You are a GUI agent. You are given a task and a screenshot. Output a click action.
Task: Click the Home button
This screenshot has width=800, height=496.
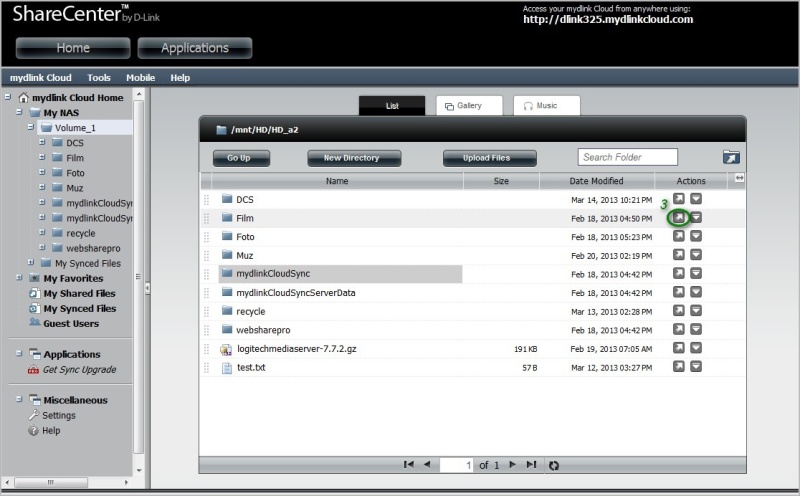73,48
